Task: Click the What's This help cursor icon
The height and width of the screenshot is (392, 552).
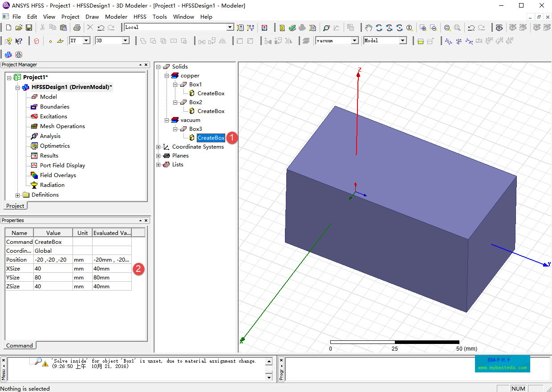Action: (x=19, y=41)
